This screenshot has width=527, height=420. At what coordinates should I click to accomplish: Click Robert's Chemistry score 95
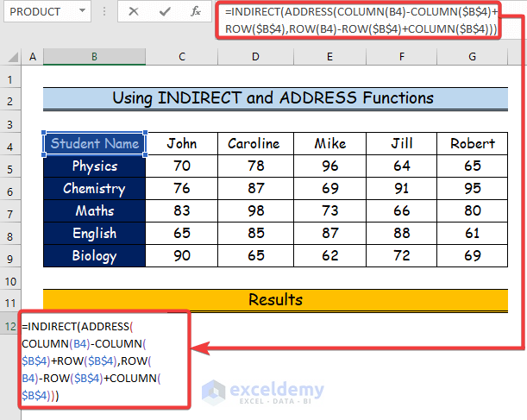point(472,189)
